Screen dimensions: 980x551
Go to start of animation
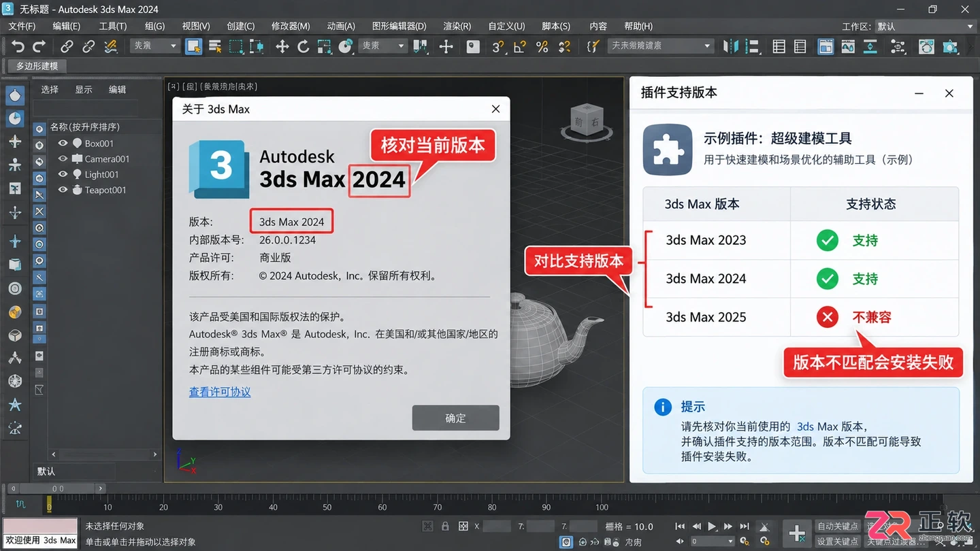tap(680, 527)
